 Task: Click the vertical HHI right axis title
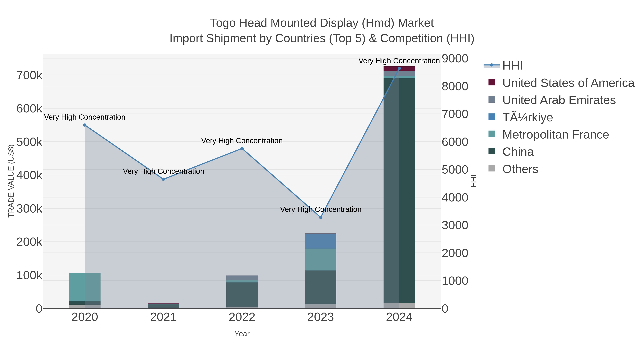(x=474, y=181)
